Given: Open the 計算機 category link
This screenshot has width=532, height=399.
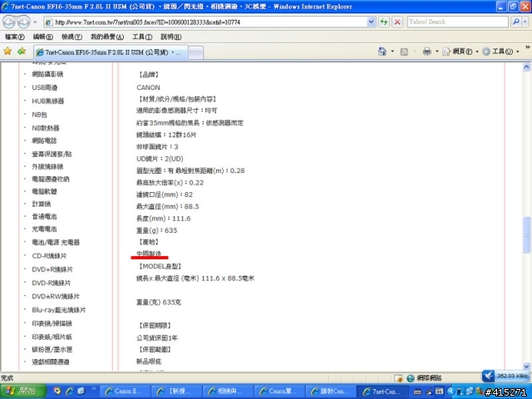Looking at the screenshot, I should click(x=42, y=204).
